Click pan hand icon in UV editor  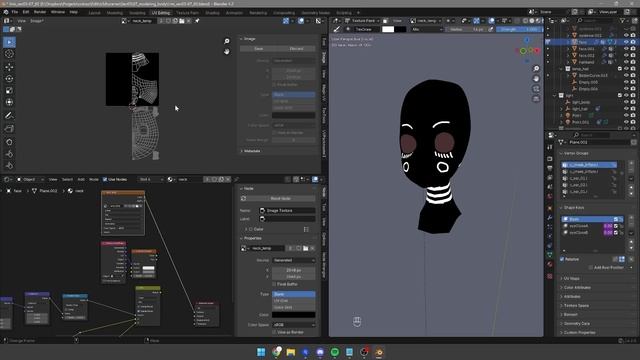click(227, 51)
